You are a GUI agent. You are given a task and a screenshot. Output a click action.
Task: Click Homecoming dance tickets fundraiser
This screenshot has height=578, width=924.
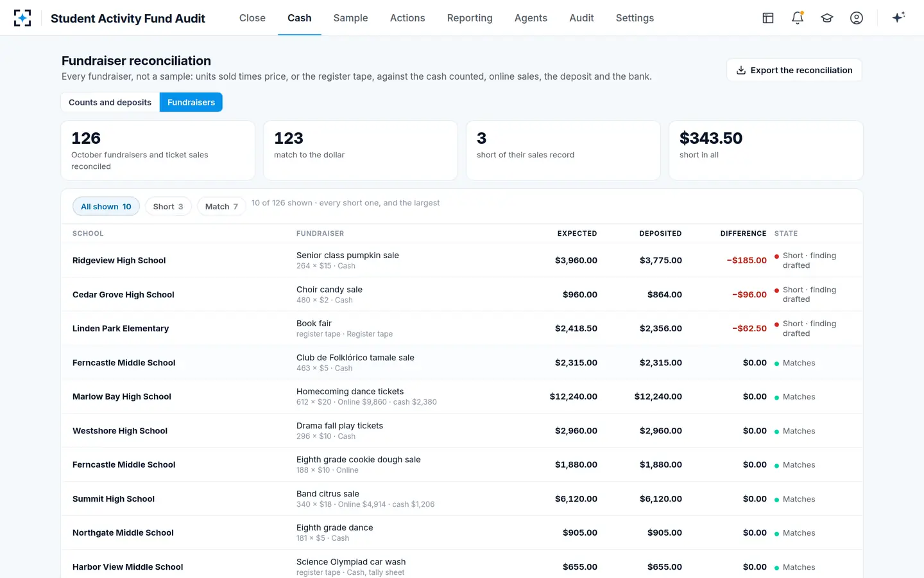[x=350, y=391]
